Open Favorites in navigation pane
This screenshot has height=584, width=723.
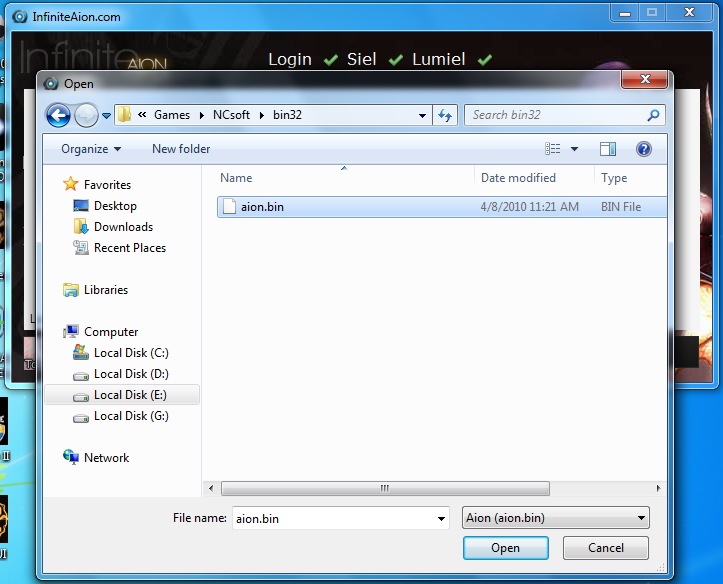(x=107, y=185)
